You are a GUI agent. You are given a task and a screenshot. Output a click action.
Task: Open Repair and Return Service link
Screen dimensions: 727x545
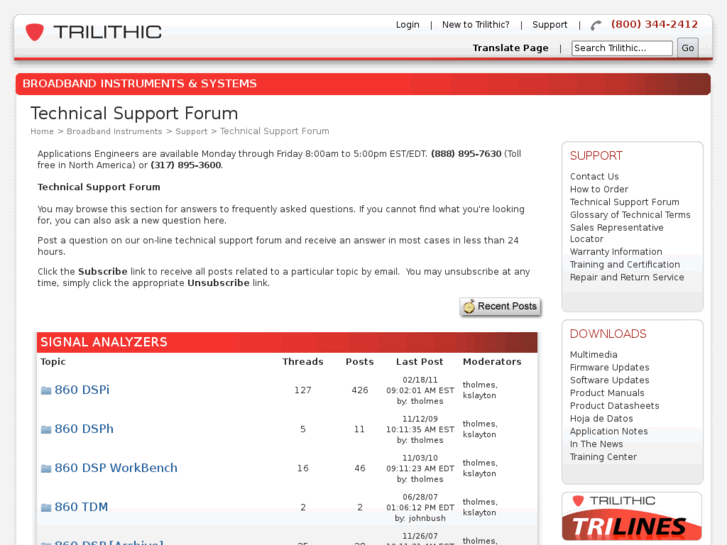click(627, 277)
